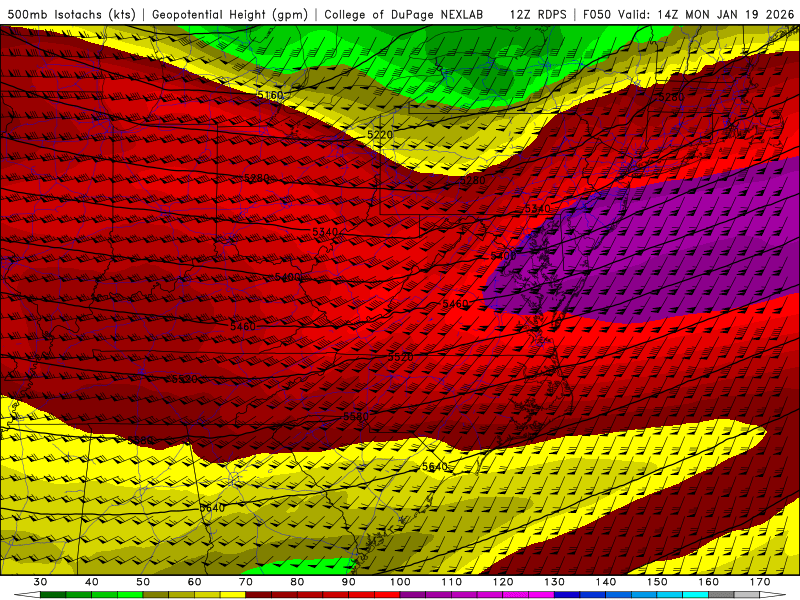Image resolution: width=800 pixels, height=600 pixels.
Task: Select the 5160 height contour label
Action: point(270,95)
